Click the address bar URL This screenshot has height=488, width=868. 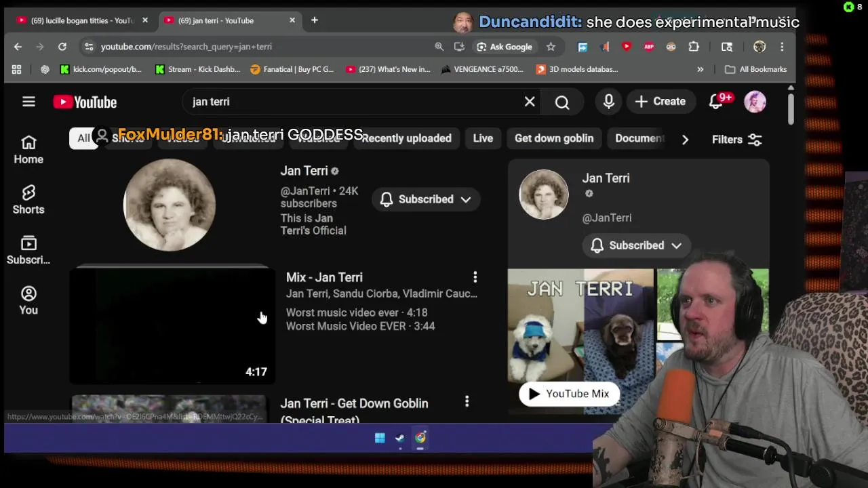point(186,47)
